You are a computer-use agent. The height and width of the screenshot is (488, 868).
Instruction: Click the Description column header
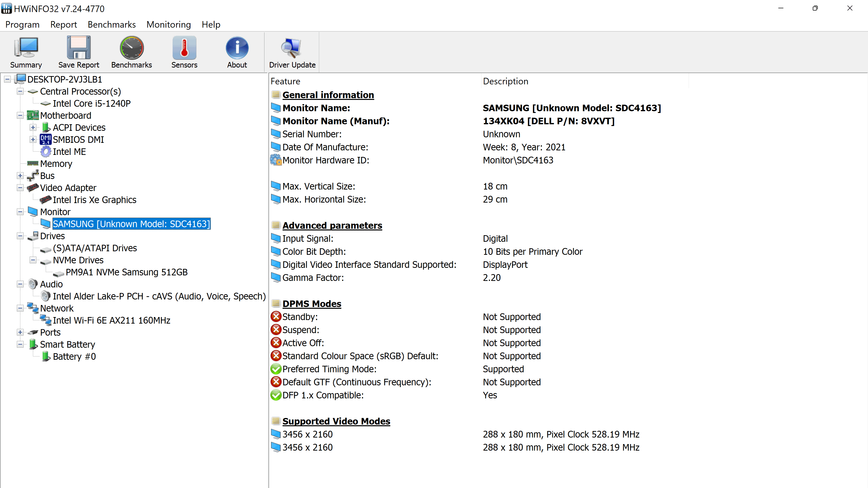click(x=505, y=81)
